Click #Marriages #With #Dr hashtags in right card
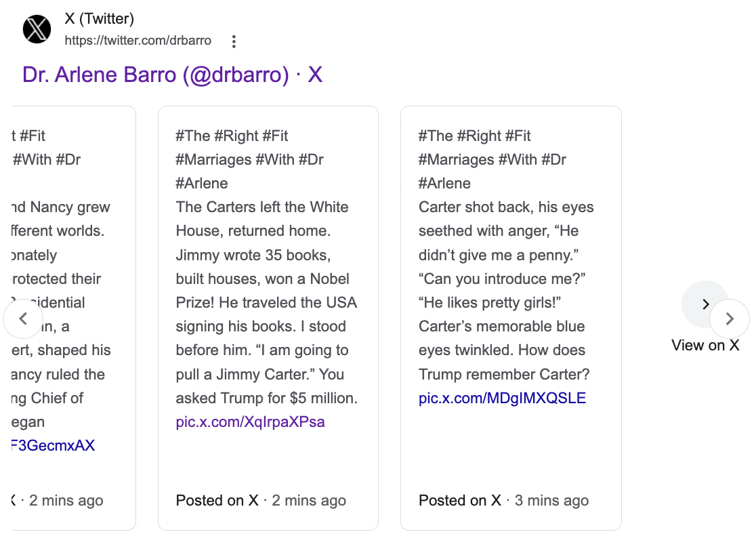The height and width of the screenshot is (553, 756). click(492, 160)
